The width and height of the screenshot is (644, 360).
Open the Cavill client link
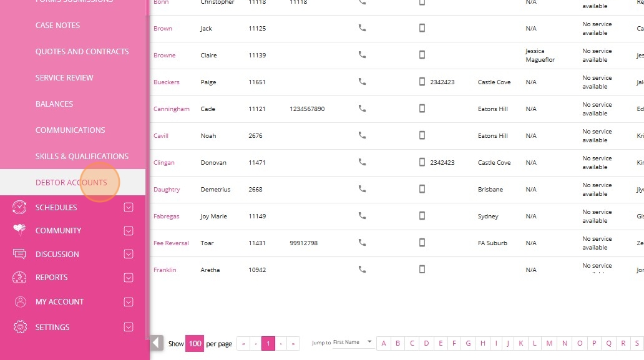160,136
